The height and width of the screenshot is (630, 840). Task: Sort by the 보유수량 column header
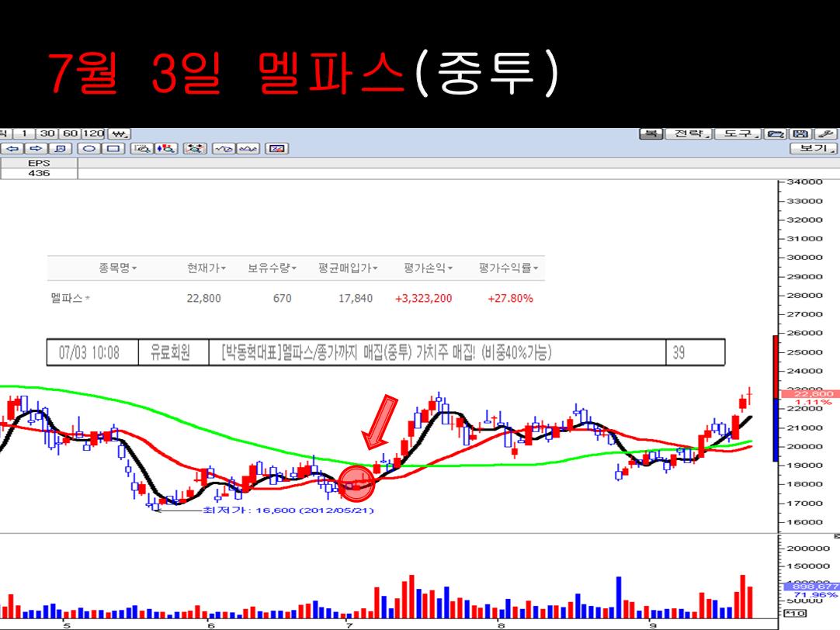[x=272, y=268]
